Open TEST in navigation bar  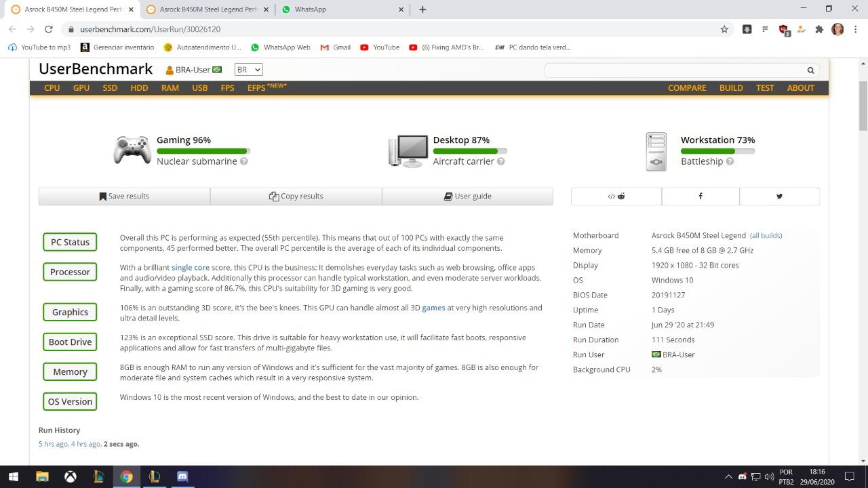point(765,88)
